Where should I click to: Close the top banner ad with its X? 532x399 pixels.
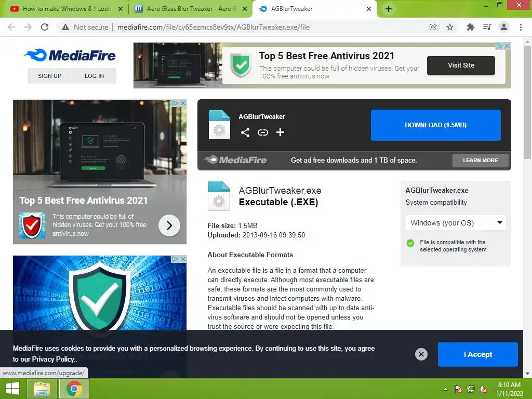coord(507,46)
